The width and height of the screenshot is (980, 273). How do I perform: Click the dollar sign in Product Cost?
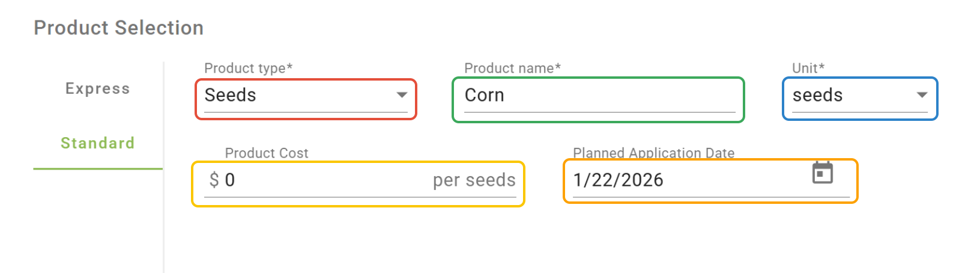pos(214,180)
